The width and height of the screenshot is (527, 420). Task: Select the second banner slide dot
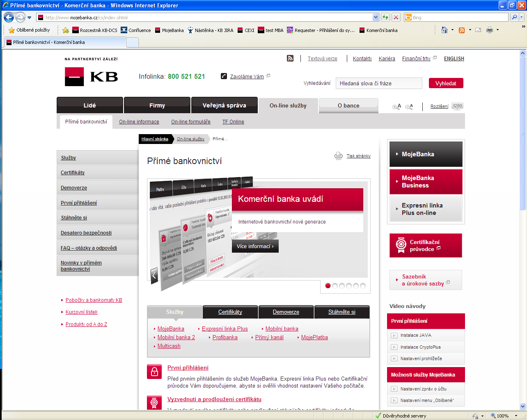click(335, 286)
